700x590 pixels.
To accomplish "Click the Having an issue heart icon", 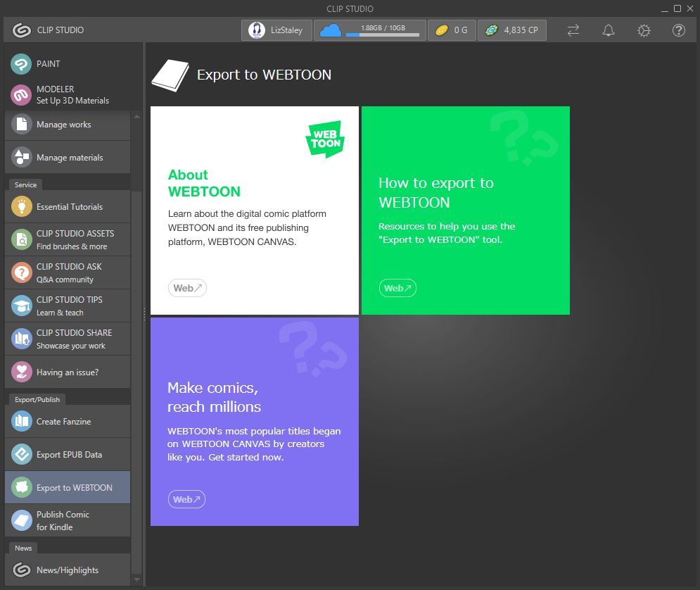I will click(x=21, y=372).
